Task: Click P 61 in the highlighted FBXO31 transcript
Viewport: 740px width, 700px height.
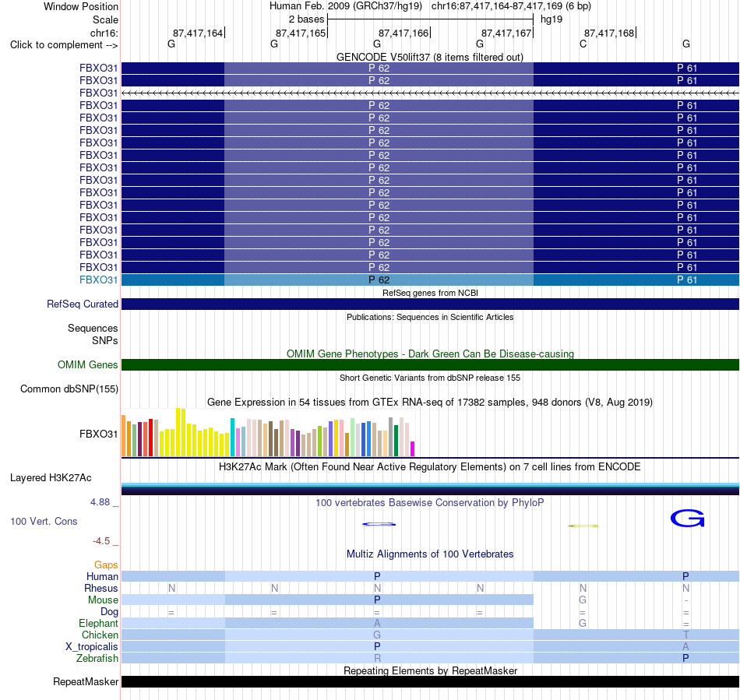Action: click(x=687, y=280)
